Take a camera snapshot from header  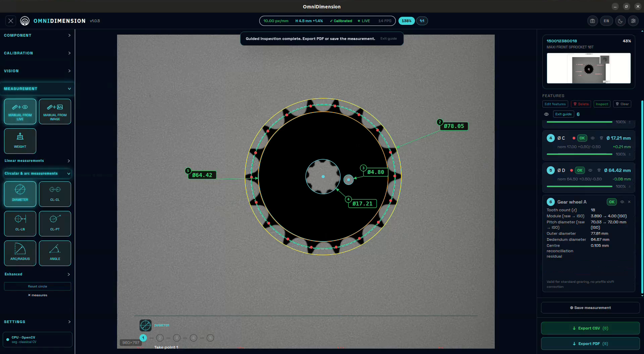click(x=593, y=21)
